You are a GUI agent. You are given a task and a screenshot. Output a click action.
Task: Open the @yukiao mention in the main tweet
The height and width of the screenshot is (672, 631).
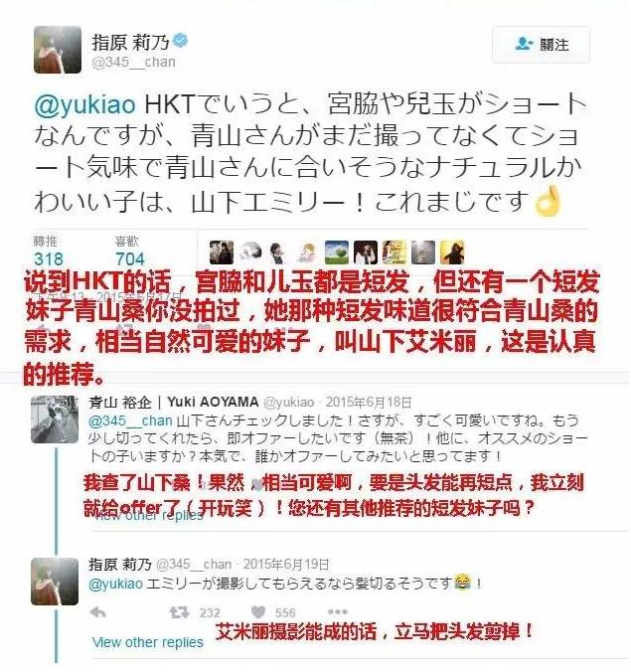point(84,104)
